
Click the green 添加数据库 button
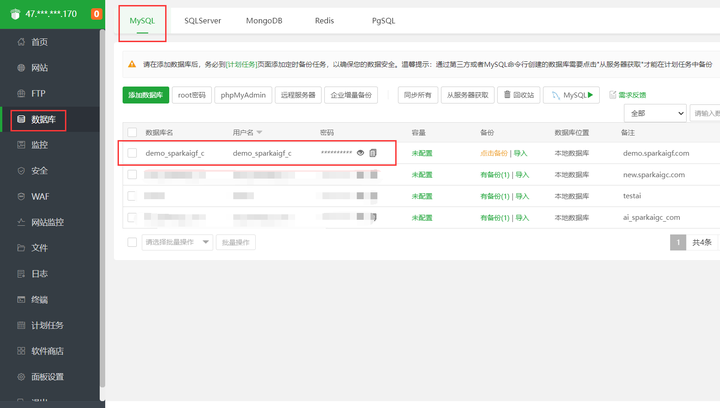pyautogui.click(x=145, y=95)
